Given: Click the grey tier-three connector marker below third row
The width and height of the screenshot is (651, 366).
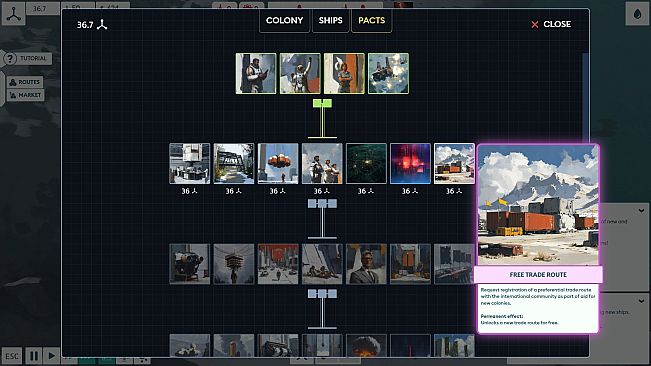Looking at the screenshot, I should tap(322, 294).
